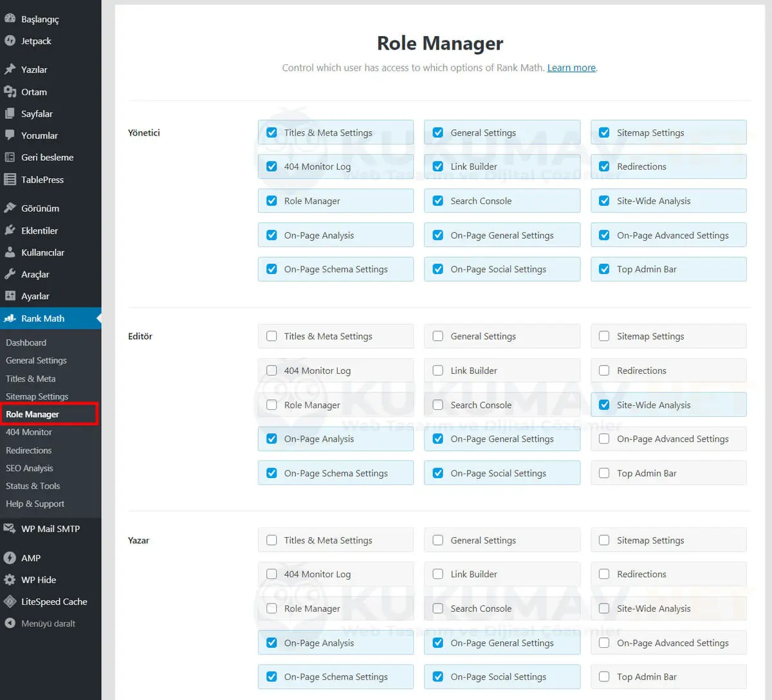Check Editör On-Page Advanced Settings checkbox
This screenshot has width=772, height=700.
click(x=604, y=439)
